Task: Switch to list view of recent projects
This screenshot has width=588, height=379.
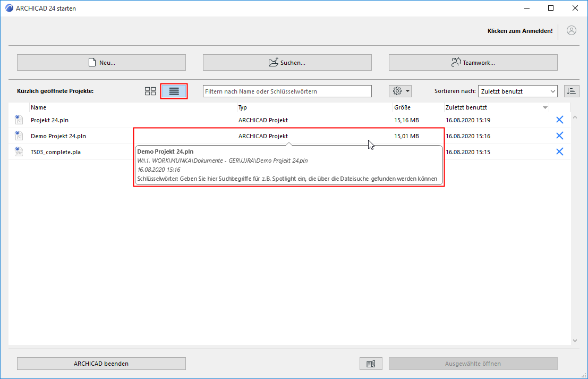Action: 174,91
